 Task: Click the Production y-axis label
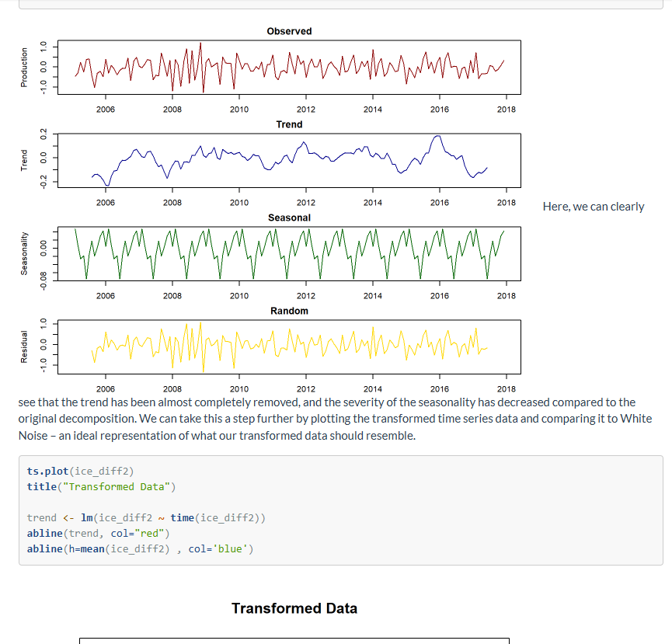point(24,68)
